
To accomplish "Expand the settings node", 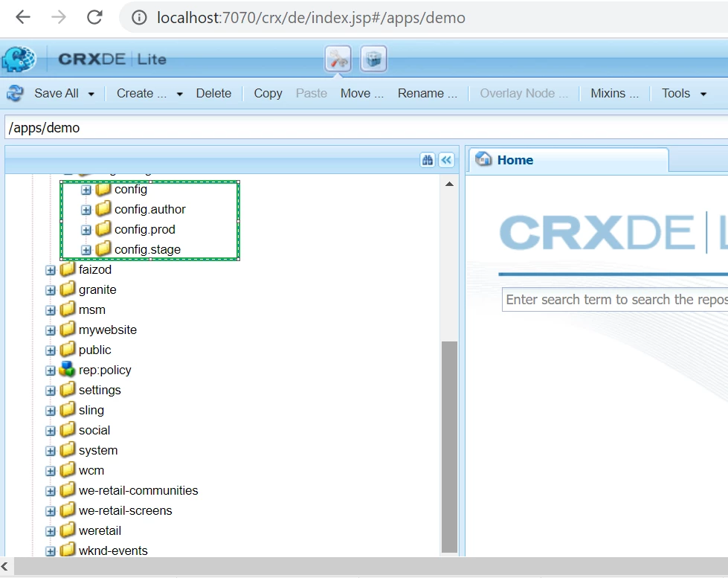I will pos(50,391).
